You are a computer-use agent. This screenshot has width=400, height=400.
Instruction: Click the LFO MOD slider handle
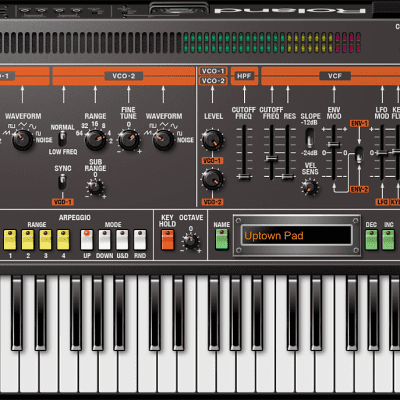382,153
